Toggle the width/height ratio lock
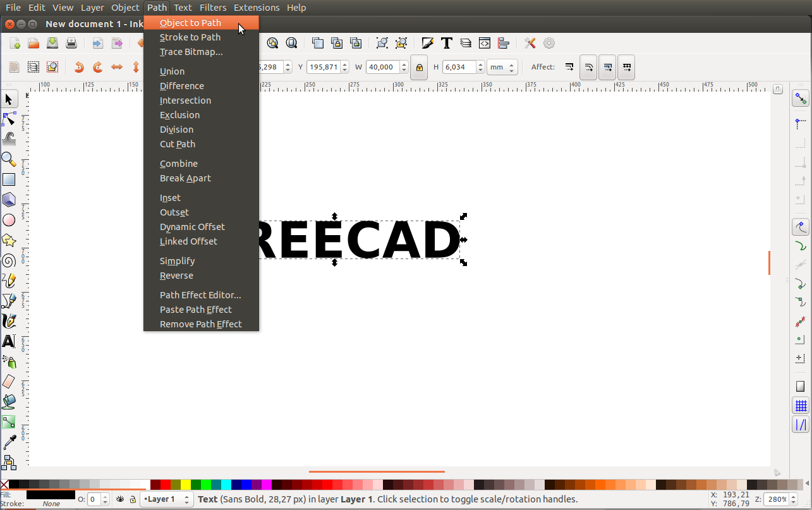Image resolution: width=812 pixels, height=510 pixels. coord(418,67)
